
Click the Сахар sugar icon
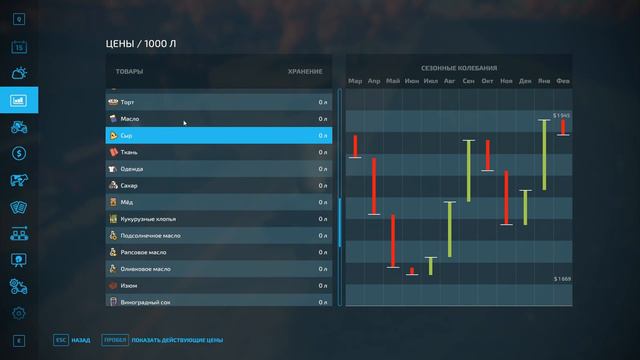pos(113,185)
